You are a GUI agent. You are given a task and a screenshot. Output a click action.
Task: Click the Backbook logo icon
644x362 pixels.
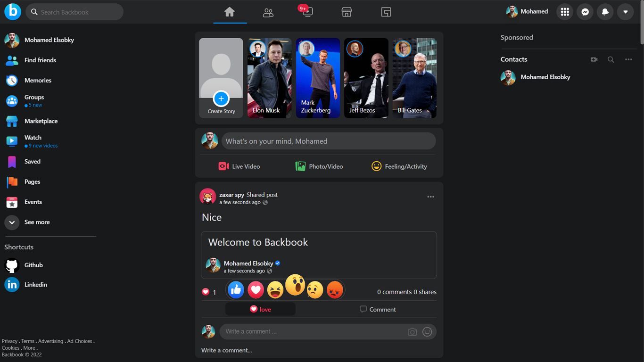pos(13,12)
